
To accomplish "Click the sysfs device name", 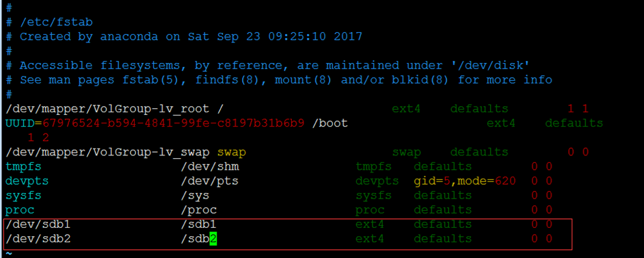I will point(23,196).
